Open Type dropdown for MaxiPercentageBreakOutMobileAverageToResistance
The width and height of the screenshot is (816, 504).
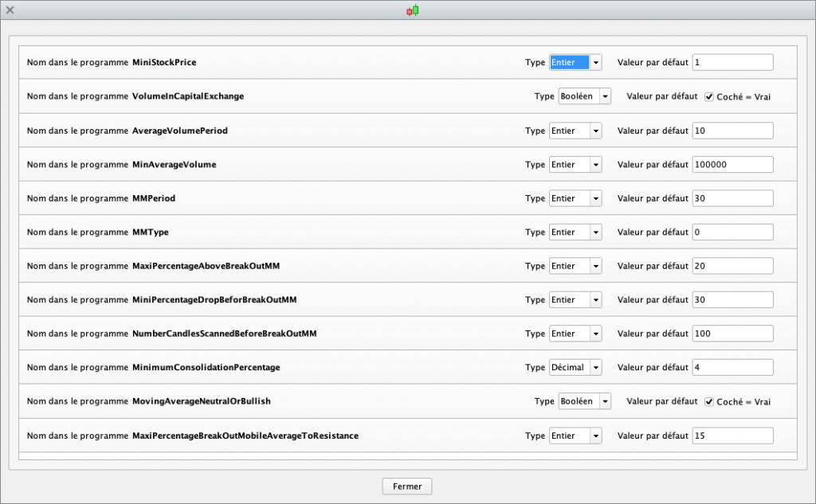coord(575,436)
